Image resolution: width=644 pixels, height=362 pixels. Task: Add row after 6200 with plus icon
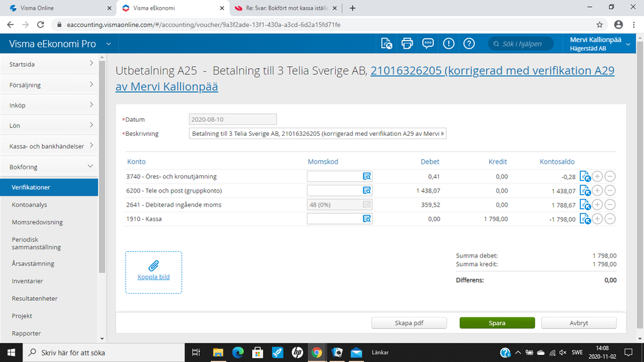point(598,191)
